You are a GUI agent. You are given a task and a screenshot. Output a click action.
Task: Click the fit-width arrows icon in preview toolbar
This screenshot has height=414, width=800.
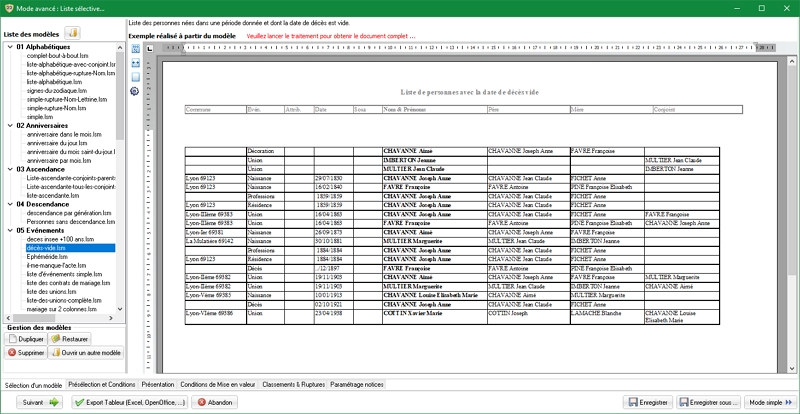point(135,63)
